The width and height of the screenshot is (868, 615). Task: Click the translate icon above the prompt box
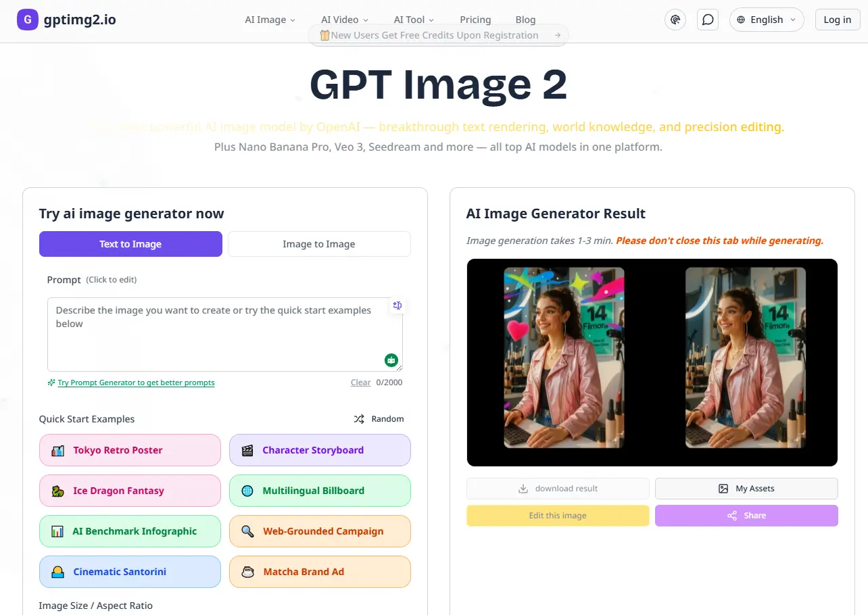point(397,305)
